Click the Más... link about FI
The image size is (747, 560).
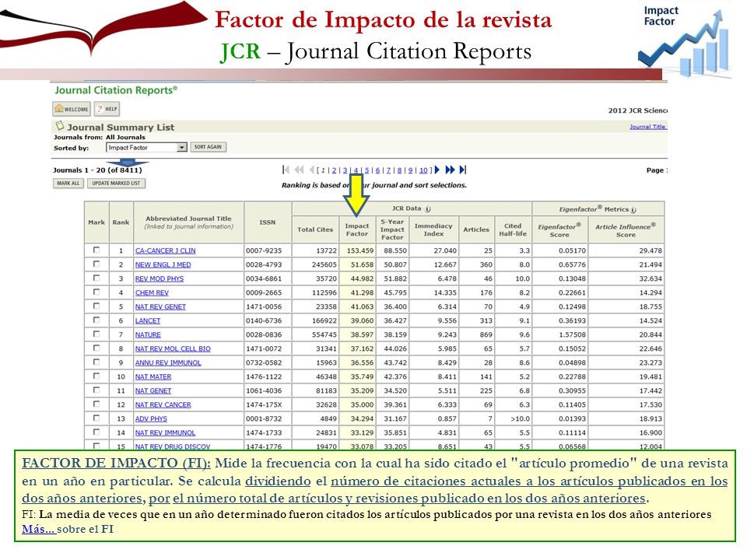39,529
